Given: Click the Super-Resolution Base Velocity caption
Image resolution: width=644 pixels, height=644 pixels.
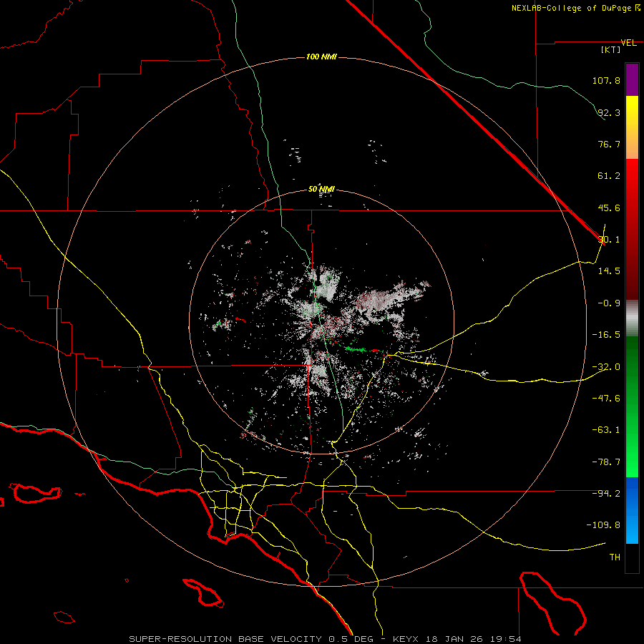Looking at the screenshot, I should (x=326, y=639).
